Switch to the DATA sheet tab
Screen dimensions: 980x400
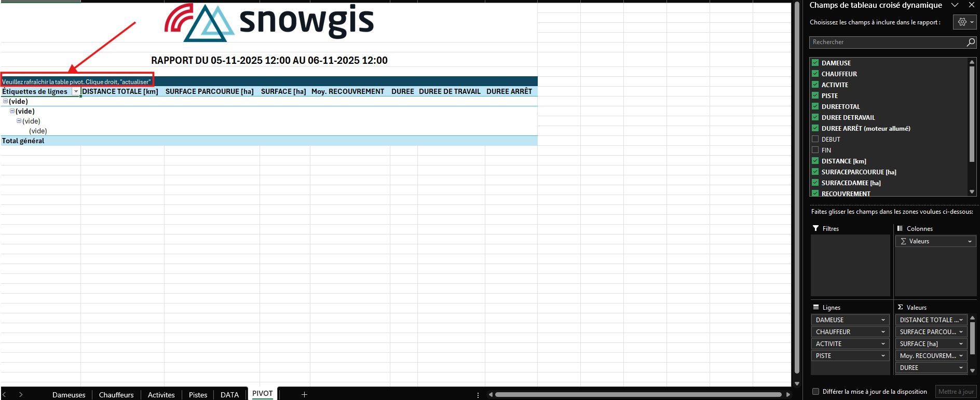229,395
